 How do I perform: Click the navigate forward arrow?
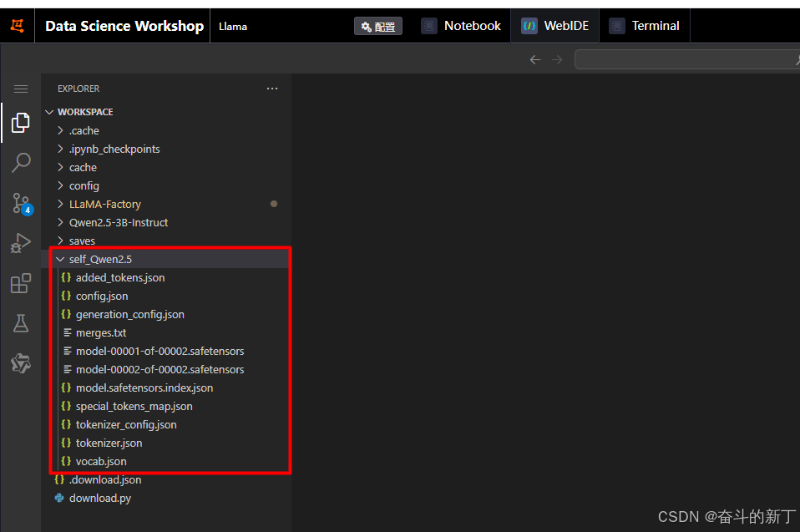pyautogui.click(x=557, y=59)
